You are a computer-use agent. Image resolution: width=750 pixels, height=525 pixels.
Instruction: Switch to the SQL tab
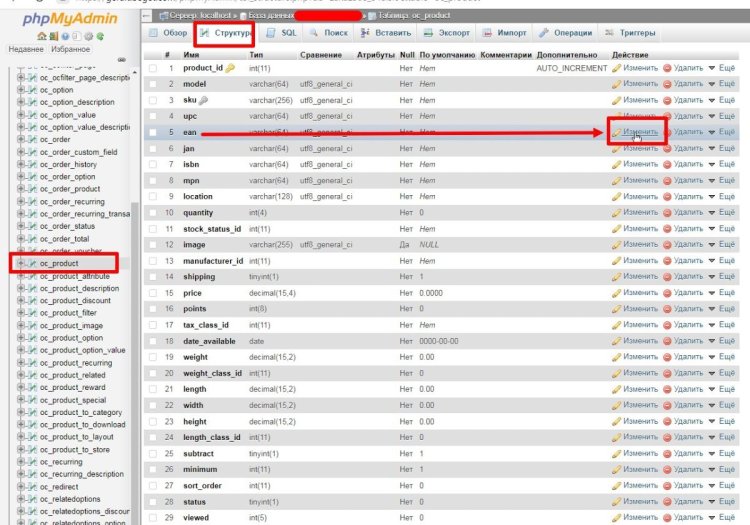coord(282,33)
